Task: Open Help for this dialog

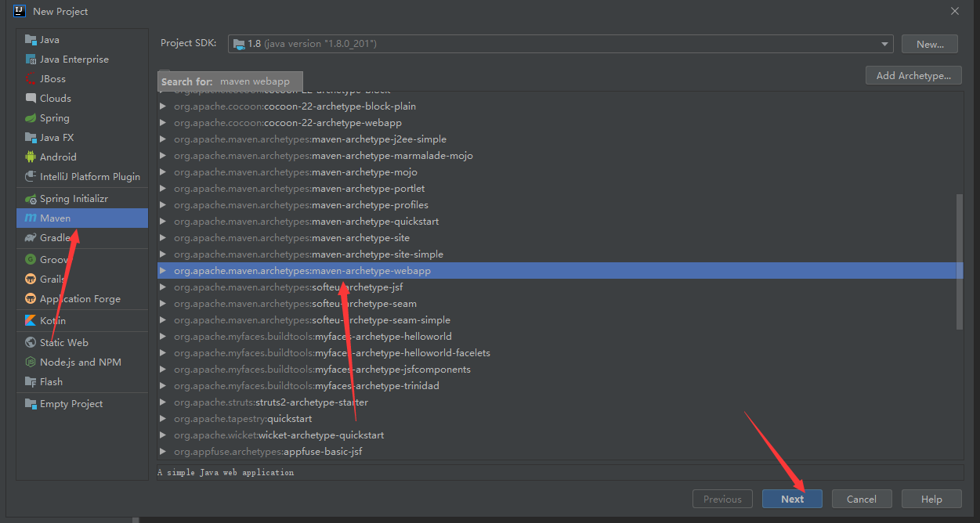Action: [x=931, y=499]
